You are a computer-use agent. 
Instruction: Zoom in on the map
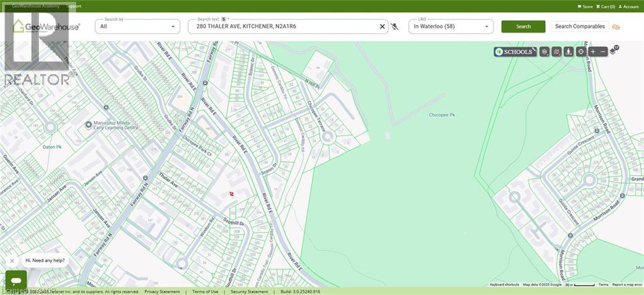(593, 52)
